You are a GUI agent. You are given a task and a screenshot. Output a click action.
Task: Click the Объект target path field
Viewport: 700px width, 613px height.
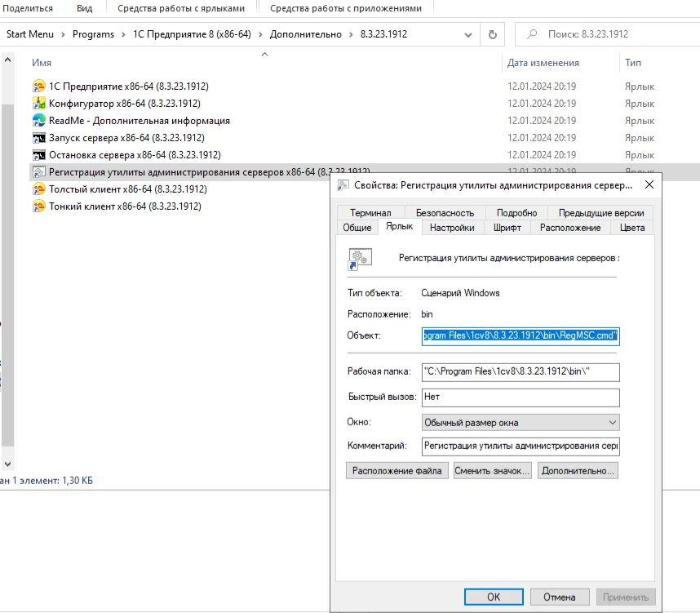point(521,336)
